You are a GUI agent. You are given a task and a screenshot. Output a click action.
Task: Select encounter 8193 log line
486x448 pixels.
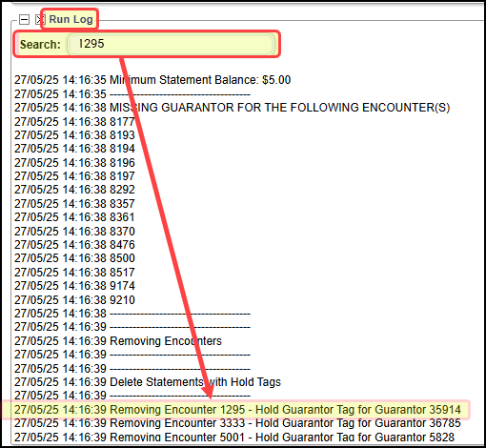click(74, 135)
